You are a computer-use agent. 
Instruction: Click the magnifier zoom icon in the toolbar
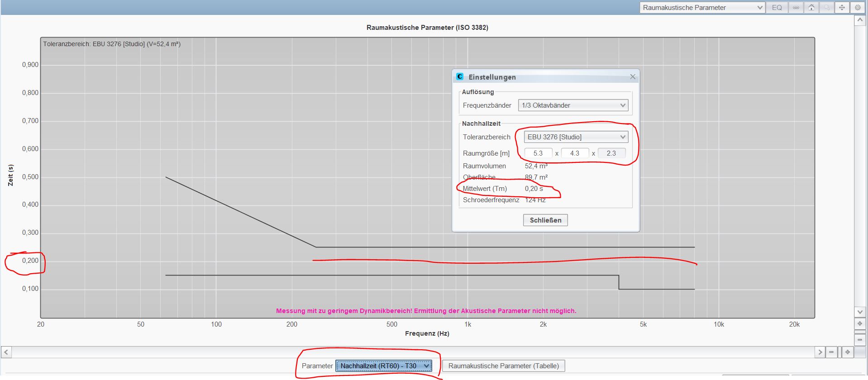826,7
